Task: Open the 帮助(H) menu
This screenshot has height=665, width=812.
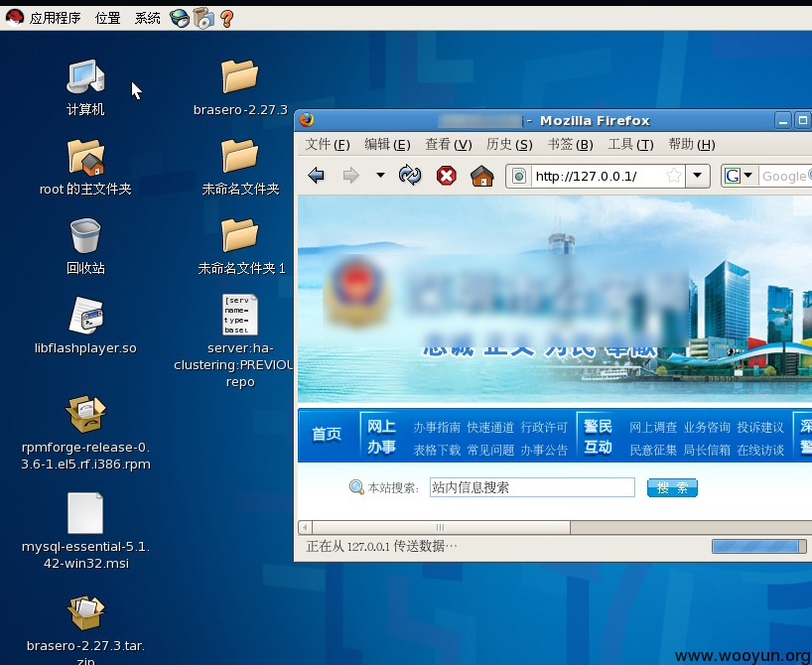Action: (692, 145)
